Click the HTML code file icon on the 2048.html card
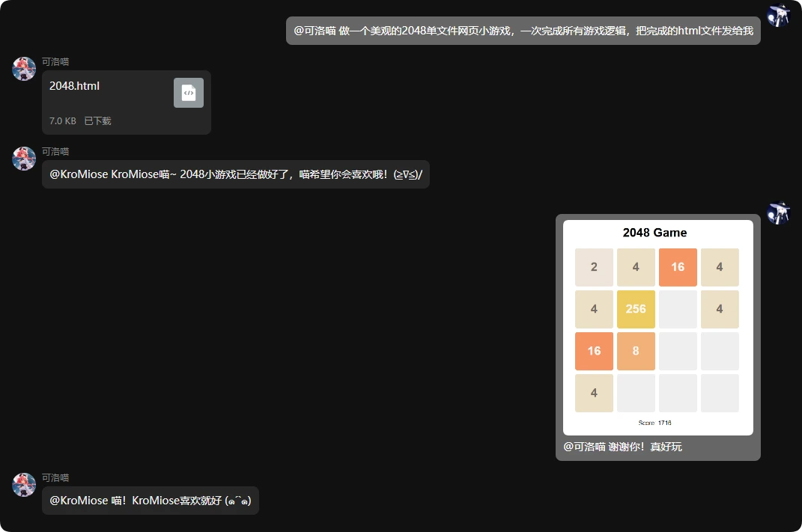The width and height of the screenshot is (802, 532). [188, 92]
